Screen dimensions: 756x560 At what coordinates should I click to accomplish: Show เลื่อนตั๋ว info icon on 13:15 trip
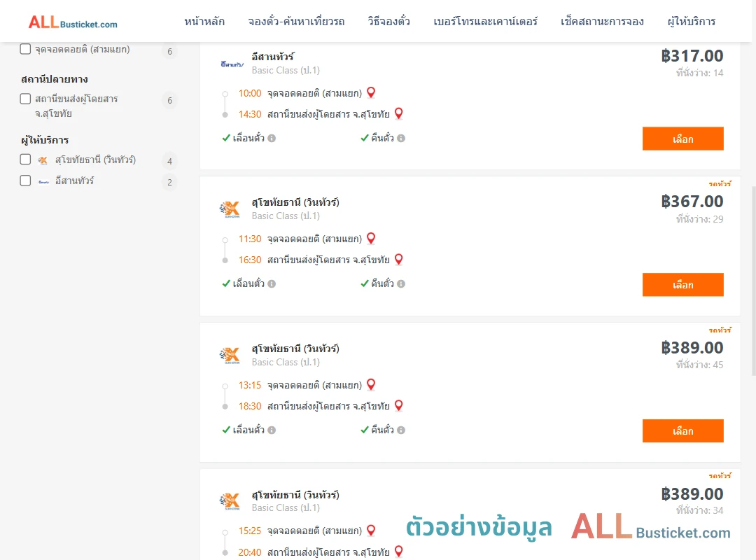coord(272,430)
